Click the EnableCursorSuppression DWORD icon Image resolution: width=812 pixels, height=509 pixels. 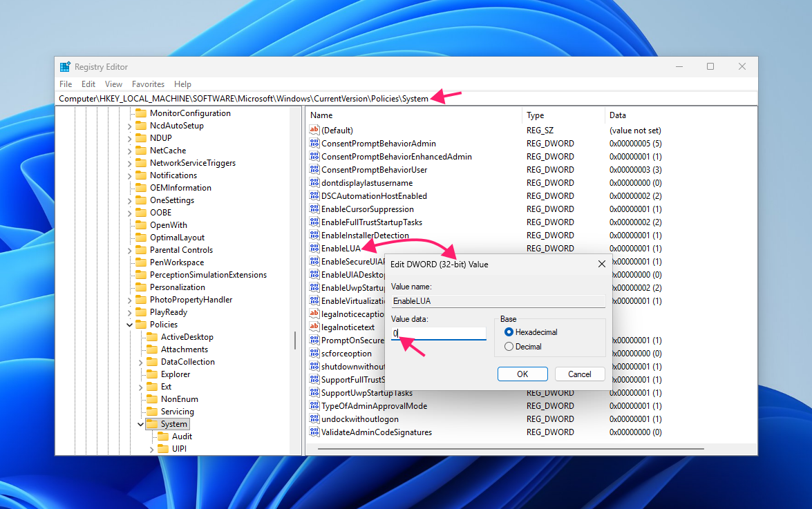point(314,209)
